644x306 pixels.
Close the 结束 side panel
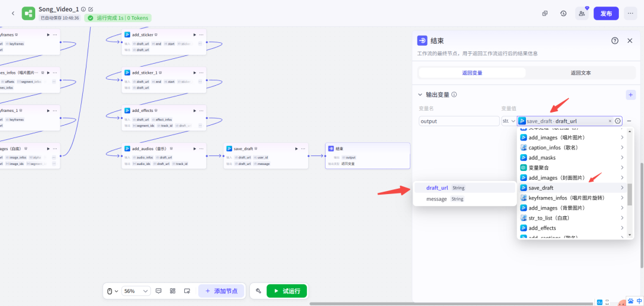pos(630,40)
